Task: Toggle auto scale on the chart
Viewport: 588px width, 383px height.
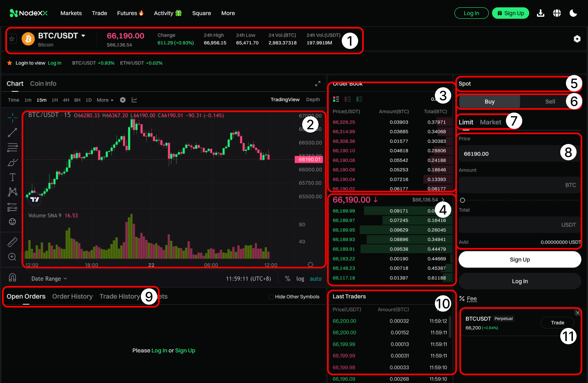Action: tap(316, 279)
